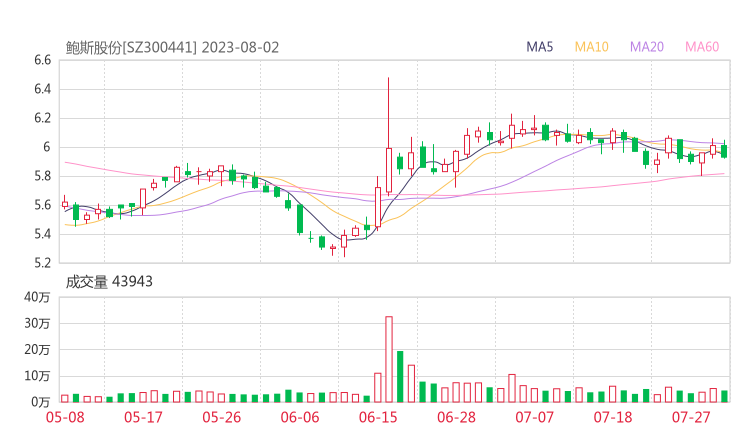Click the 5.8 price axis label

(x=42, y=176)
